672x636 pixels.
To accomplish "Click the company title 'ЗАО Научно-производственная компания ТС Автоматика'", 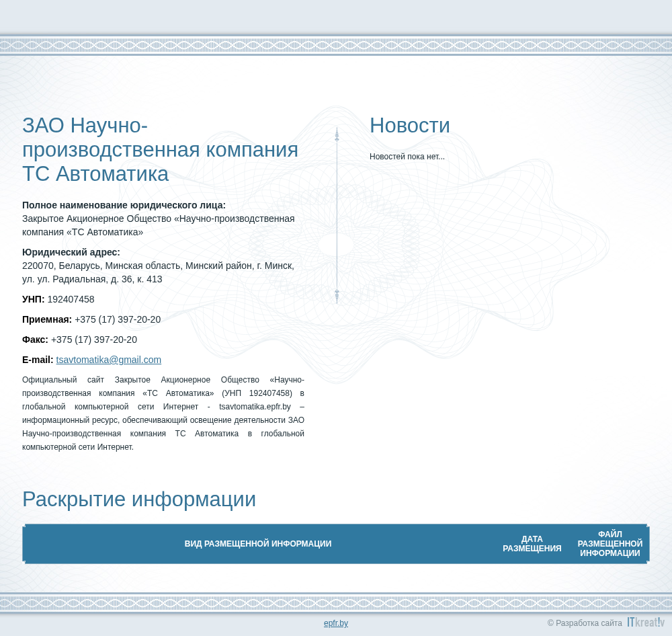I will 161,150.
